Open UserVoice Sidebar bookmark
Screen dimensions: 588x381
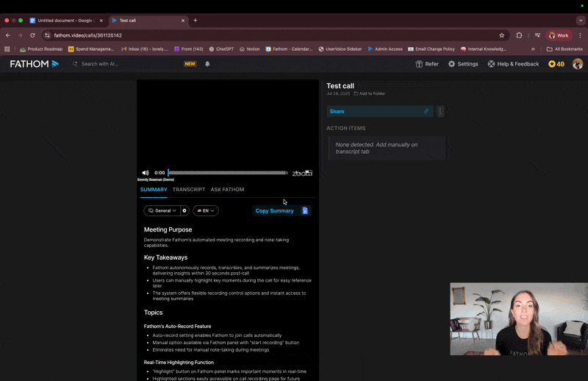coord(340,49)
